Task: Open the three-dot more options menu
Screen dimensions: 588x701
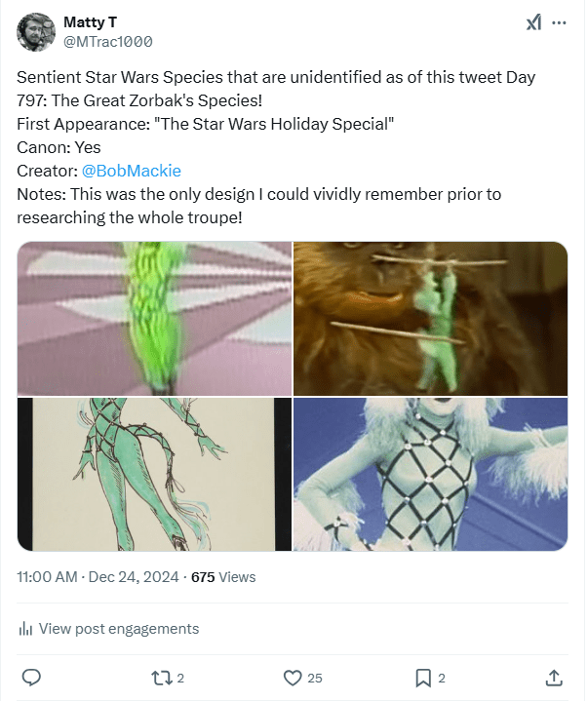Action: 559,22
